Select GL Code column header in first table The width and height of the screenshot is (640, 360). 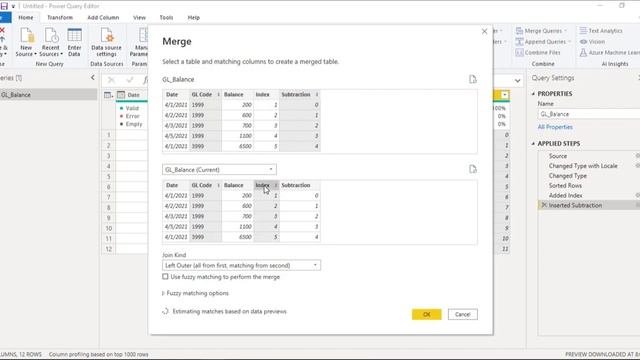(x=205, y=94)
